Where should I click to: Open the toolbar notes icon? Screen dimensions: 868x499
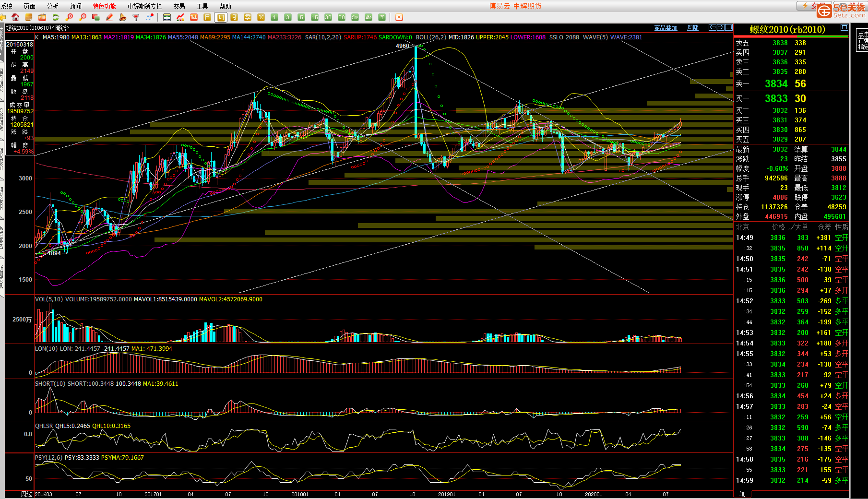pos(29,17)
